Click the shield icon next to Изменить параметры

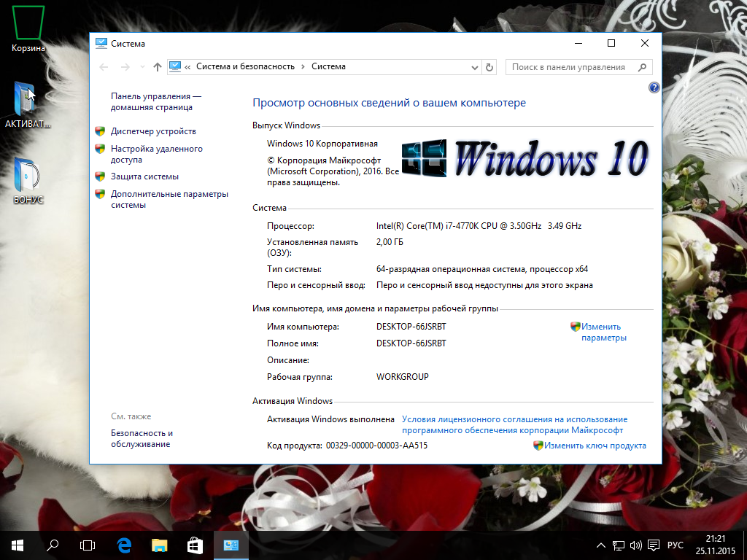pos(576,327)
